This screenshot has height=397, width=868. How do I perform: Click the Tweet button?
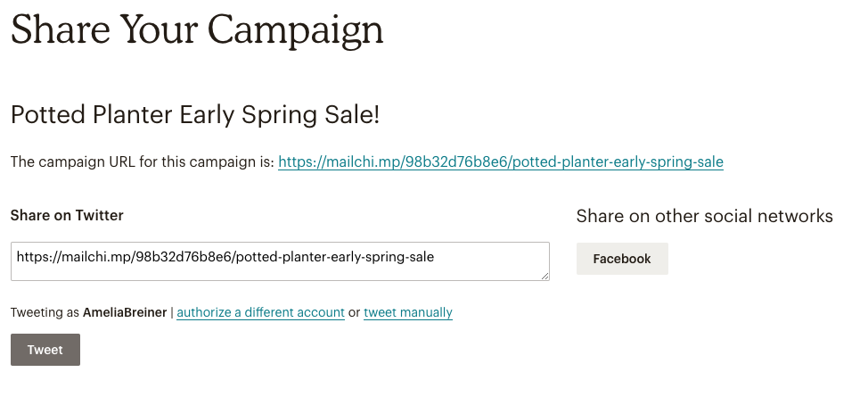[45, 350]
